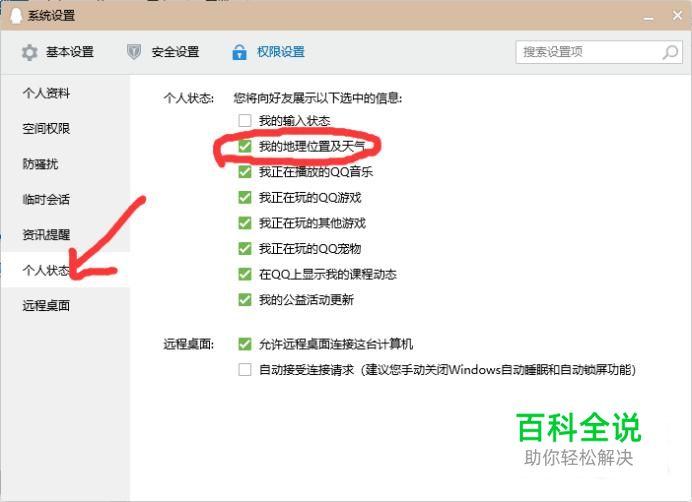Viewport: 692px width, 502px height.
Task: Open 临时会话 sidebar section
Action: click(65, 199)
